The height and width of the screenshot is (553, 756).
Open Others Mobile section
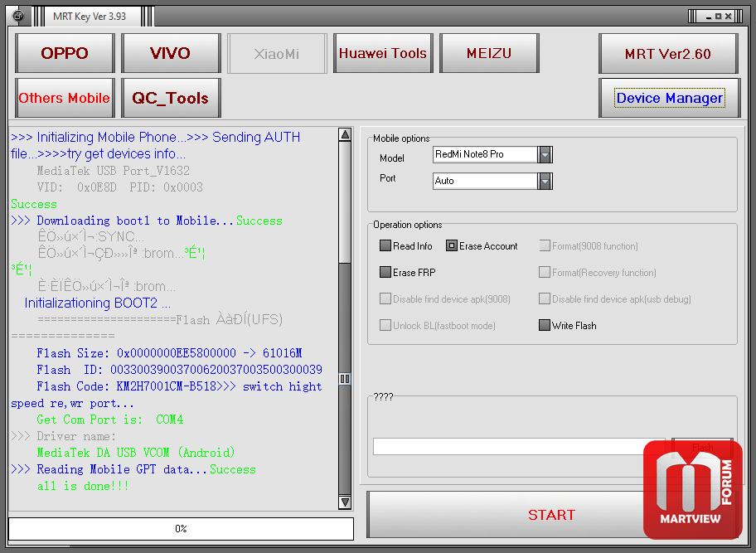65,98
